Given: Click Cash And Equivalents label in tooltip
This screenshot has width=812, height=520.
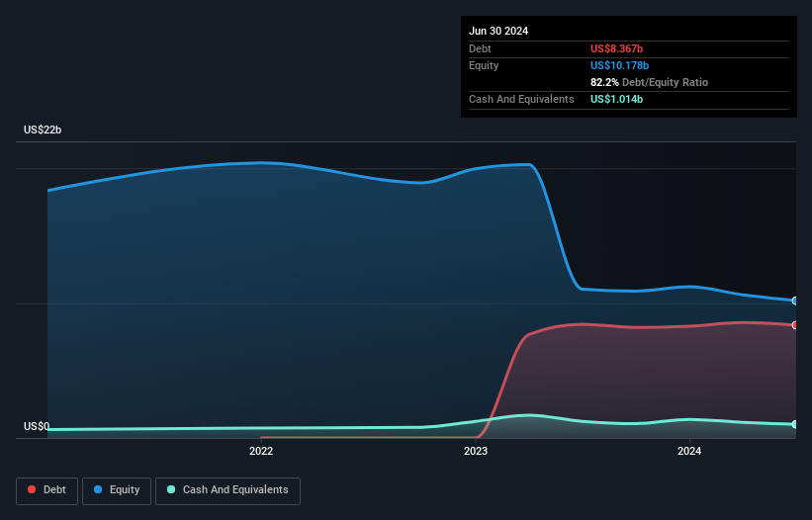Looking at the screenshot, I should (x=521, y=99).
